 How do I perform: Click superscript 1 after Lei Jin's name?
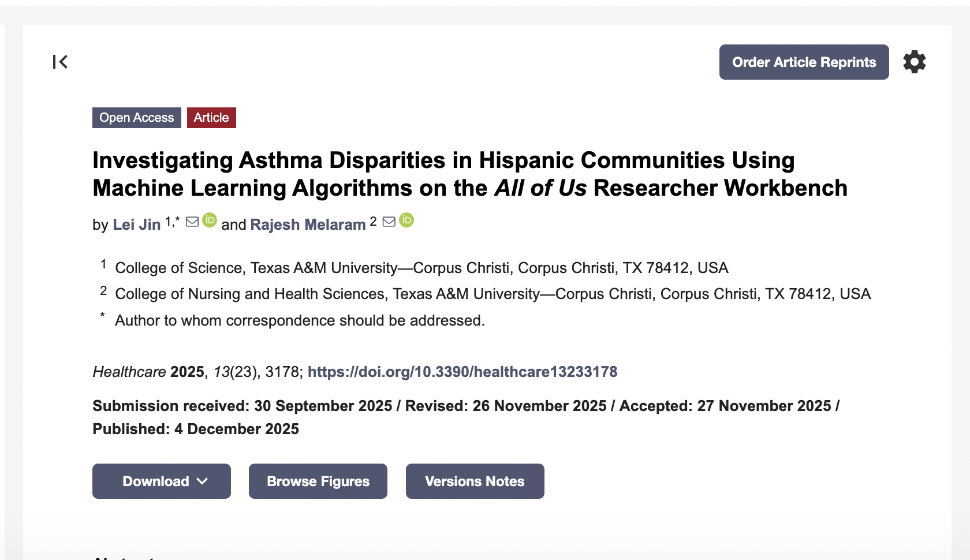[167, 219]
